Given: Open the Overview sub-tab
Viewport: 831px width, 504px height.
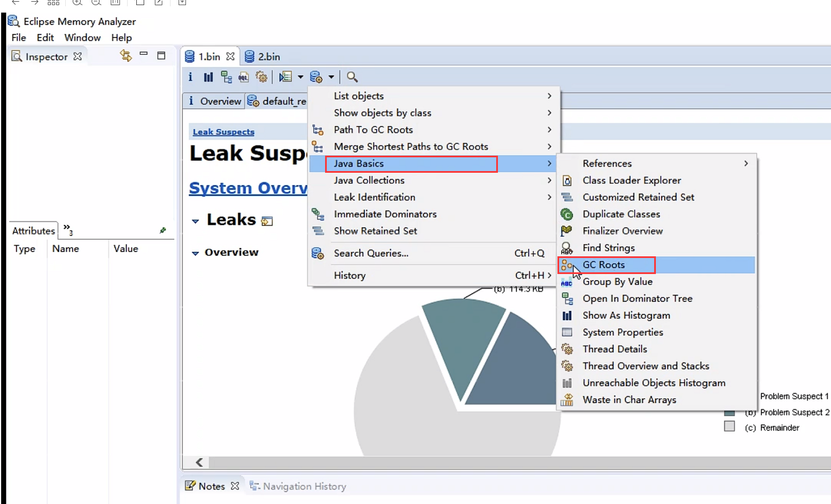Looking at the screenshot, I should pyautogui.click(x=215, y=101).
